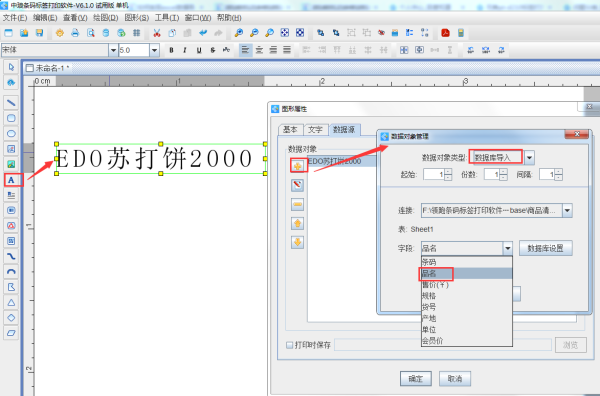Toggle justified text alignment
This screenshot has width=600, height=396.
tap(287, 50)
